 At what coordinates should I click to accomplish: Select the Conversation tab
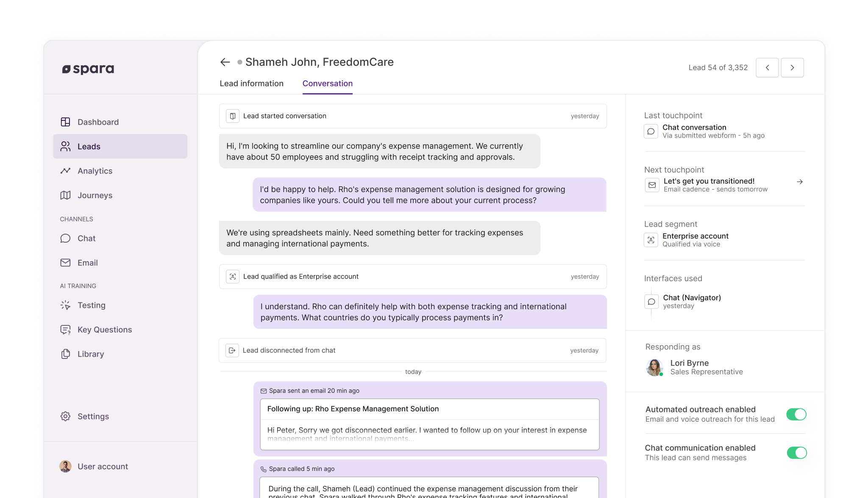click(x=327, y=84)
